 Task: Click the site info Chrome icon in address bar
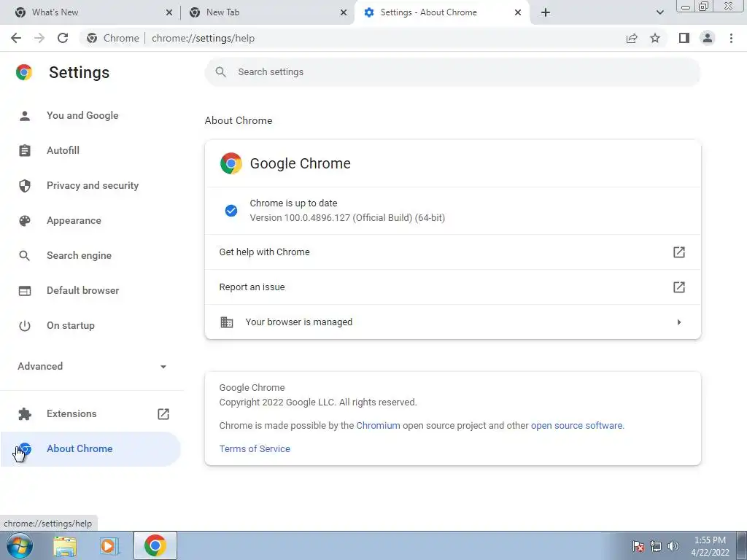pos(92,38)
